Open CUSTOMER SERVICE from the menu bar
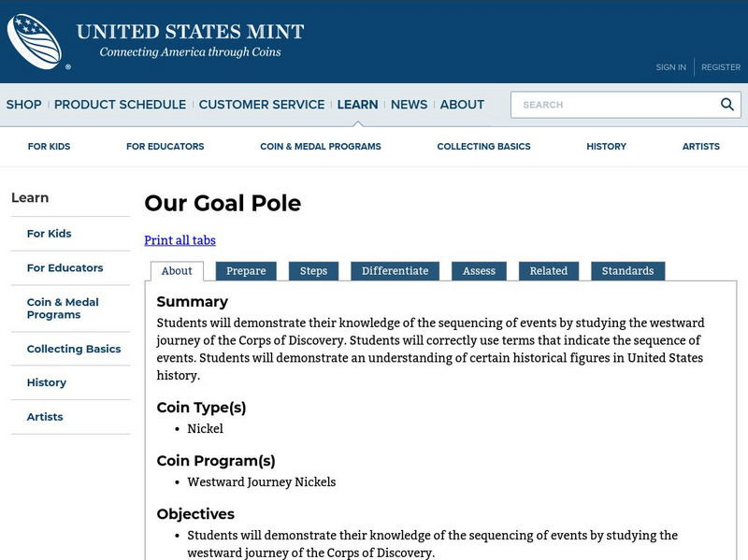748x560 pixels. 262,104
